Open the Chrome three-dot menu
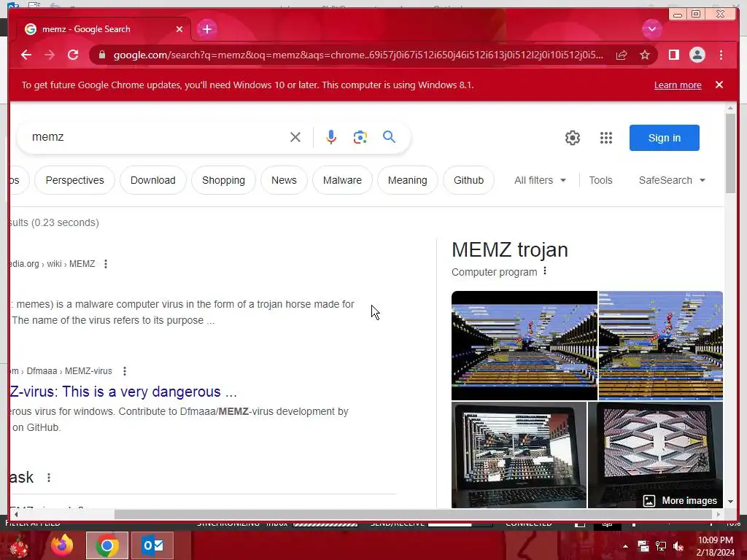Viewport: 747px width, 560px height. click(721, 55)
